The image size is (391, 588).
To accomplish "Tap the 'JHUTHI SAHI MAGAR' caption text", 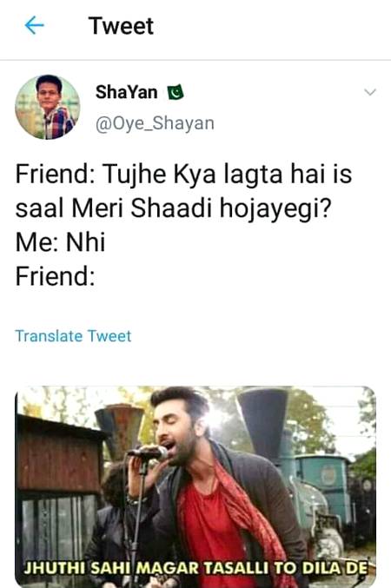I will point(111,568).
